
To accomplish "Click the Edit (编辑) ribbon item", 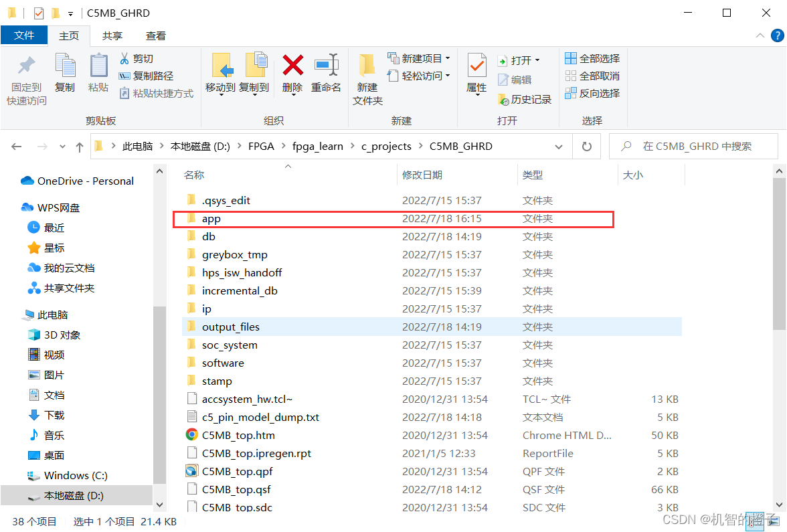I will [515, 80].
